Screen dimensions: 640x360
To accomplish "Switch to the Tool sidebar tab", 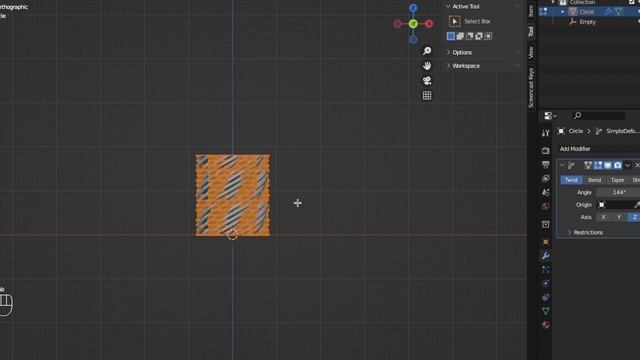I will [531, 31].
